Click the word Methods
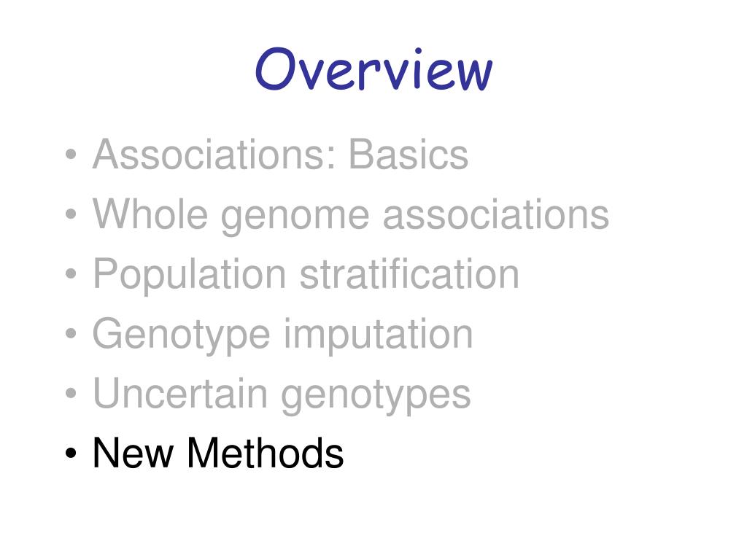Image resolution: width=747 pixels, height=560 pixels. (x=266, y=453)
